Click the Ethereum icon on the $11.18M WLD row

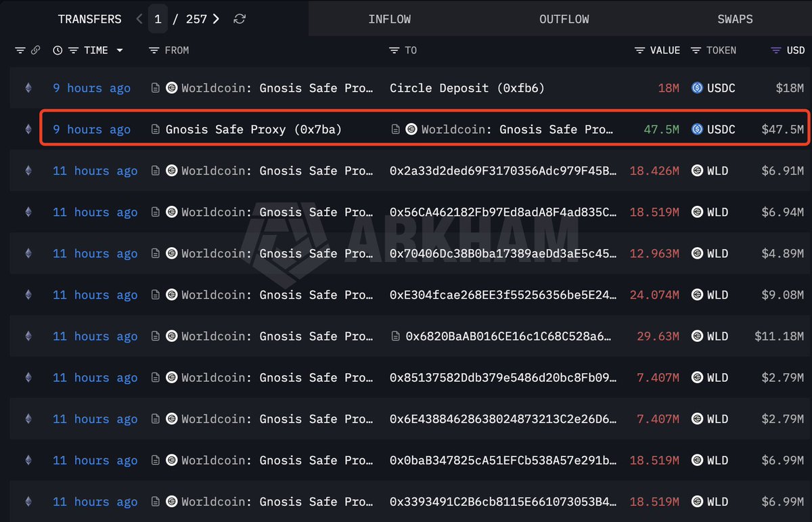(x=28, y=336)
